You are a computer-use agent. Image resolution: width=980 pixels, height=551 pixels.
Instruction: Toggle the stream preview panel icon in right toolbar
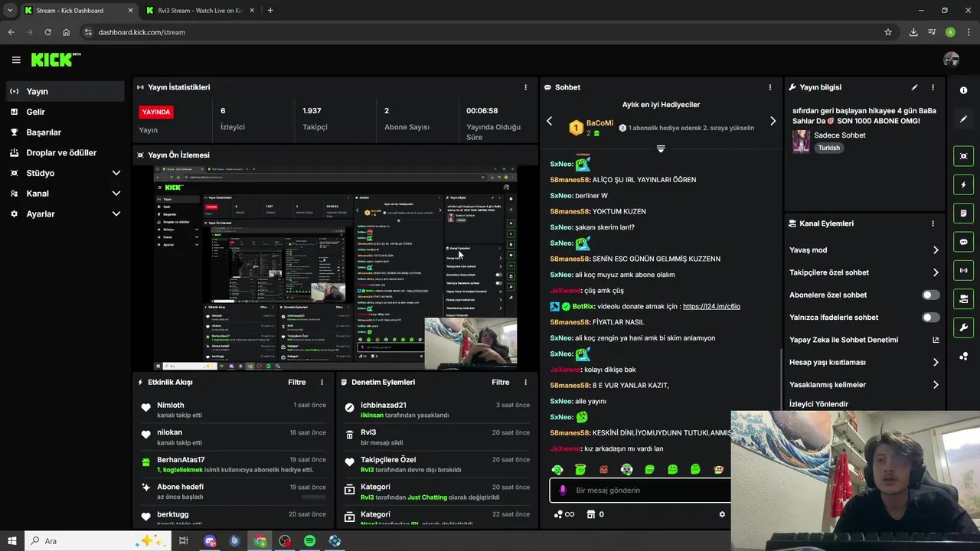click(963, 156)
